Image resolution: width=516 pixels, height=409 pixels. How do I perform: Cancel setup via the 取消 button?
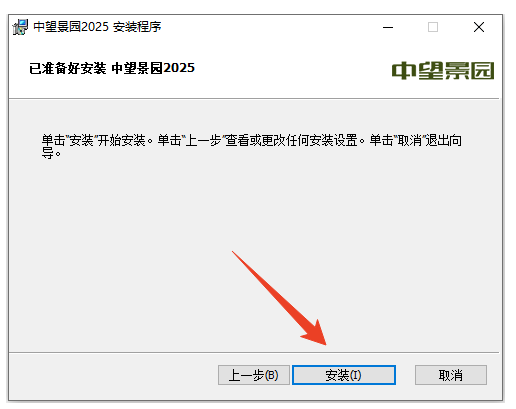pyautogui.click(x=451, y=375)
